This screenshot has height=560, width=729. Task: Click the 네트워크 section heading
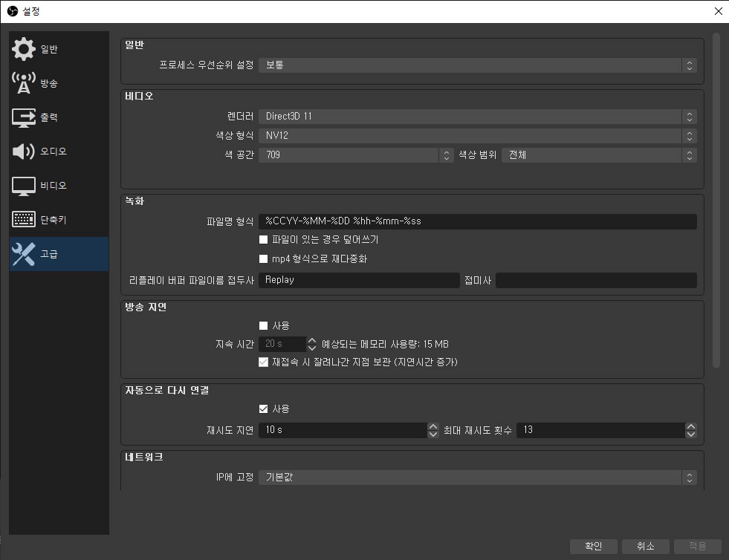tap(143, 457)
